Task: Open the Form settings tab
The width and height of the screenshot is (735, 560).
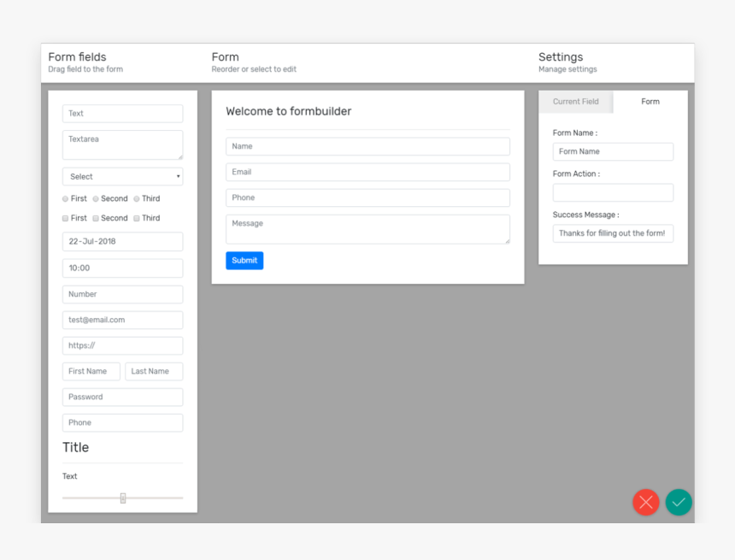Action: 650,102
